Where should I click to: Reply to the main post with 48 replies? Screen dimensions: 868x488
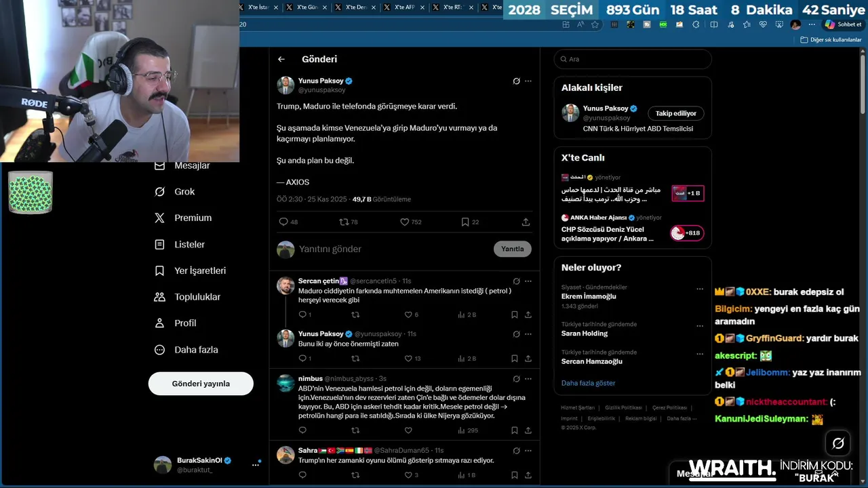(288, 222)
